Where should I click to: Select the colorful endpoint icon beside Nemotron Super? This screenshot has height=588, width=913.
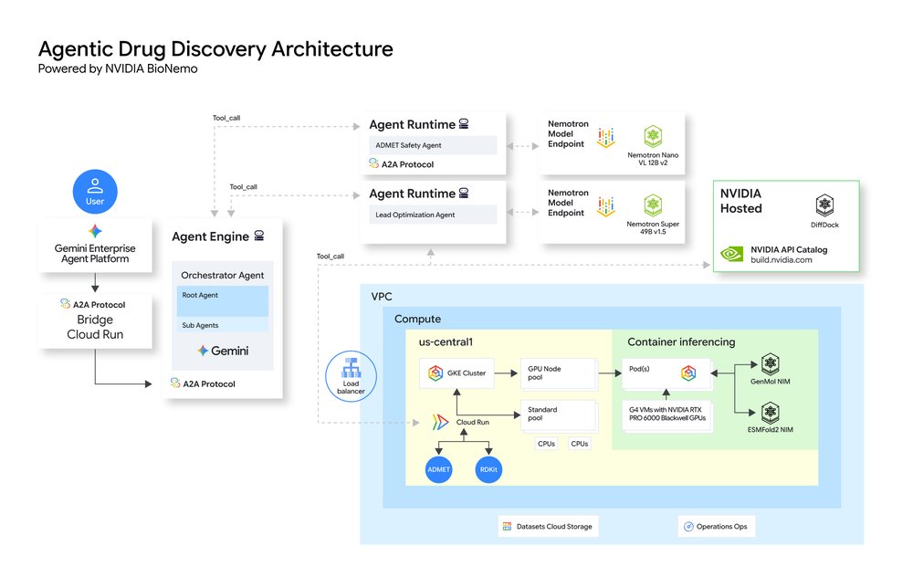[x=605, y=206]
